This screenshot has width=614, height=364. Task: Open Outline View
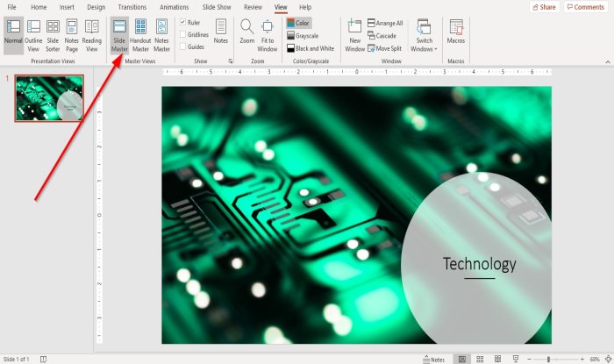click(33, 36)
